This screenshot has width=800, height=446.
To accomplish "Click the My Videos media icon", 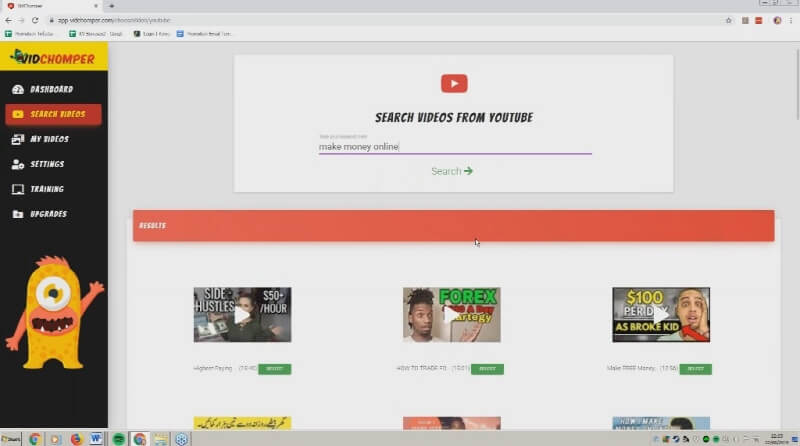I will pyautogui.click(x=18, y=139).
